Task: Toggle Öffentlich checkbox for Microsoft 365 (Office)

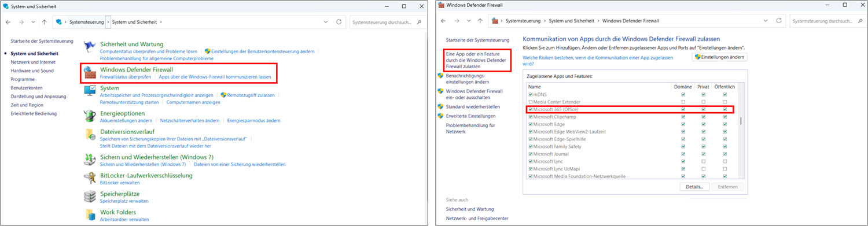Action: point(724,109)
